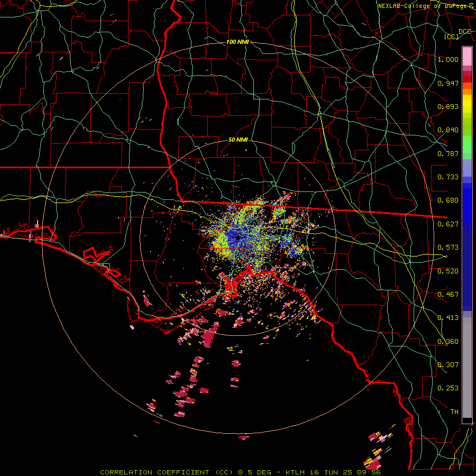
Task: Click the 0.947 scale value
Action: pyautogui.click(x=448, y=83)
